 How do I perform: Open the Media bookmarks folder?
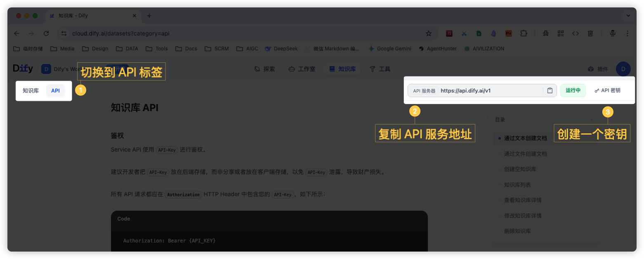[x=62, y=49]
